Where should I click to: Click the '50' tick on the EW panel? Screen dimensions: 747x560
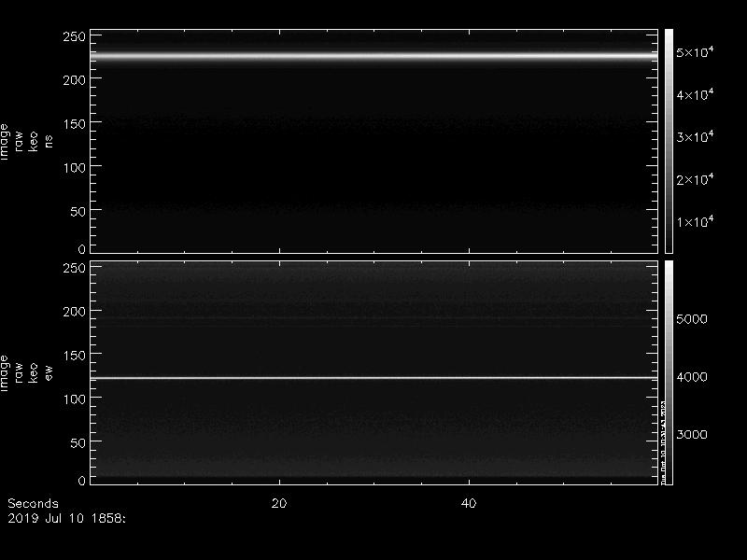tap(78, 442)
